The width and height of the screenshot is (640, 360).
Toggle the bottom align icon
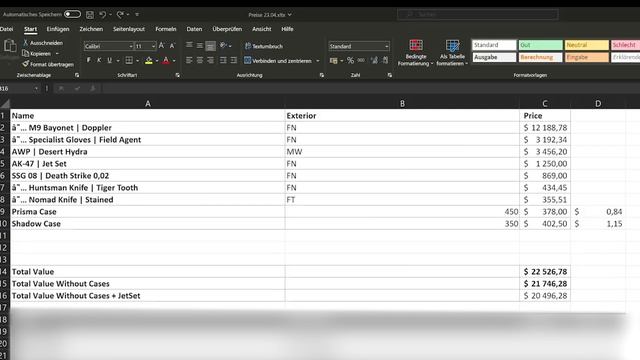[x=210, y=46]
